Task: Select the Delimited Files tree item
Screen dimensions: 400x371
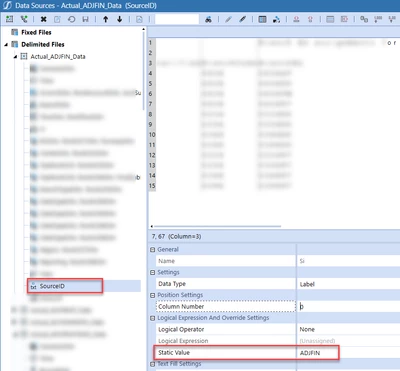Action: pos(43,44)
